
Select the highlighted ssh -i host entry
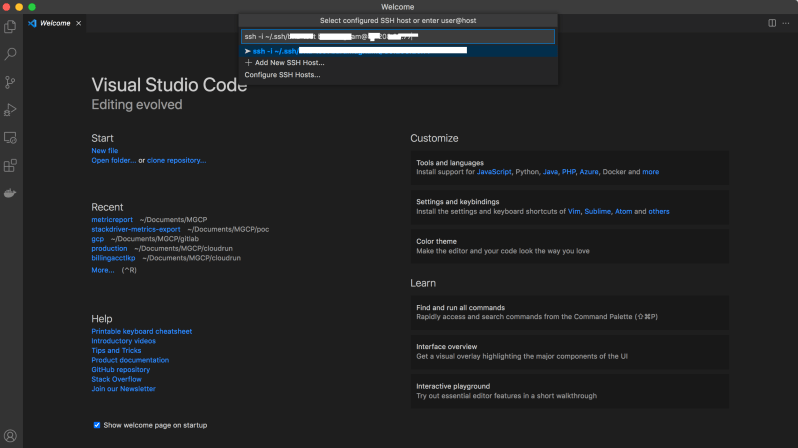(397, 51)
